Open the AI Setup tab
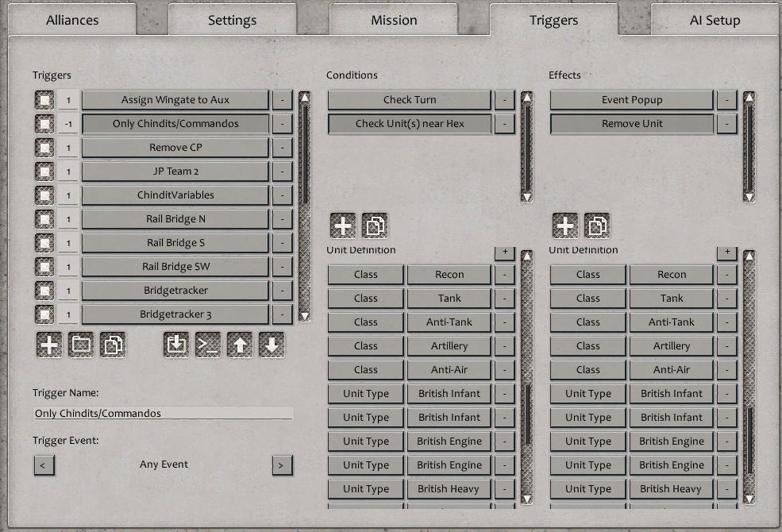The width and height of the screenshot is (782, 532). pos(713,19)
